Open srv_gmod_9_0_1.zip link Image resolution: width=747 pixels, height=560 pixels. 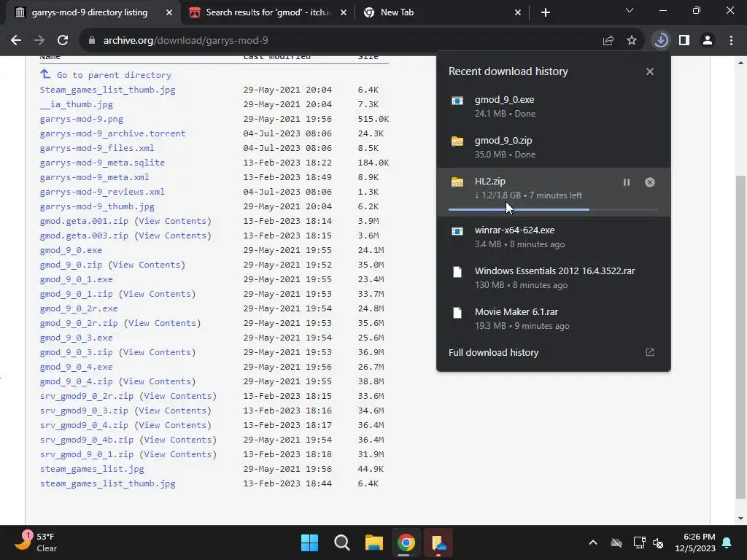(87, 454)
